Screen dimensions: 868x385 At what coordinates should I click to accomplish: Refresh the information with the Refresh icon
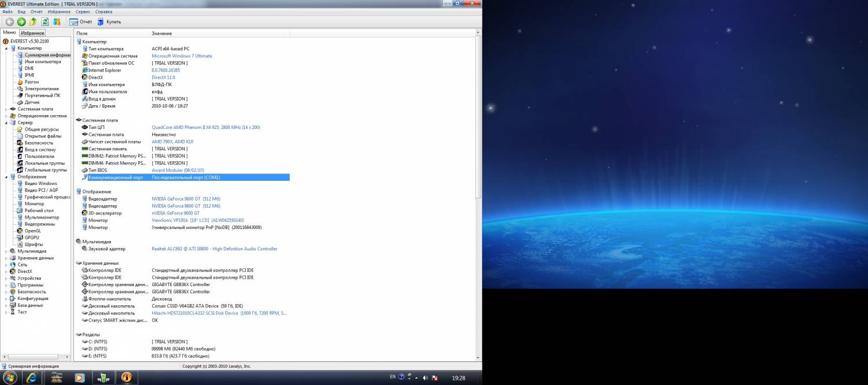pyautogui.click(x=45, y=22)
